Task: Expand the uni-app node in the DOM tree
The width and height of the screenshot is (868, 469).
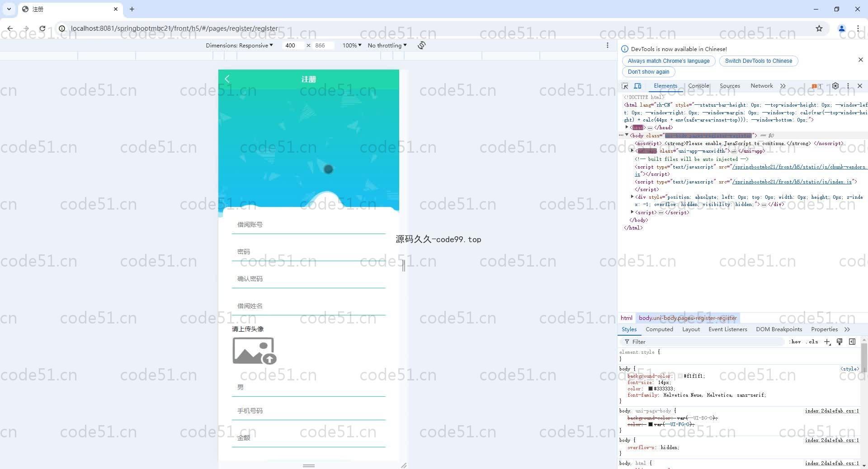Action: pyautogui.click(x=632, y=151)
